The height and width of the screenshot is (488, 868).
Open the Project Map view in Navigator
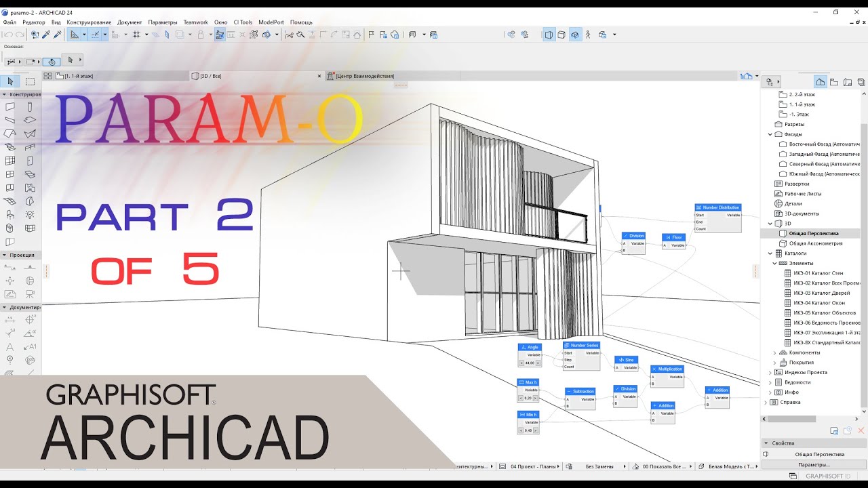pos(821,82)
